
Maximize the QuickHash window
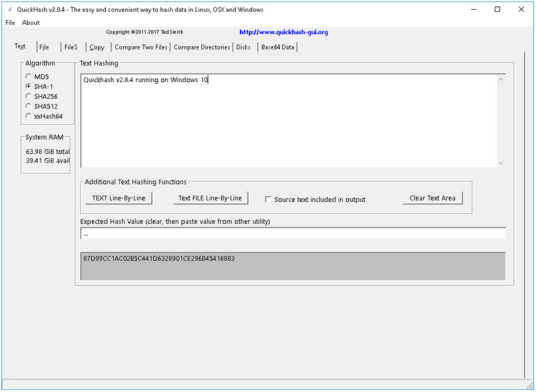pyautogui.click(x=498, y=10)
